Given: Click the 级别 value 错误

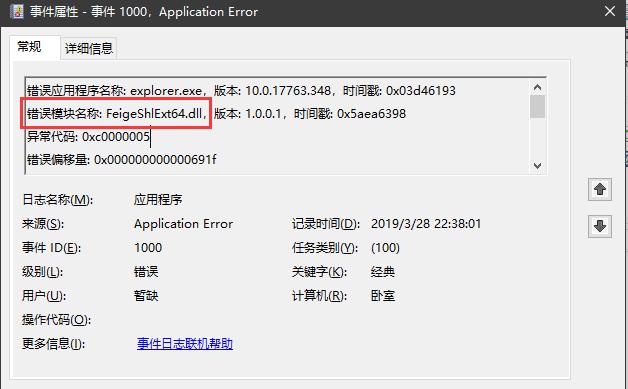Looking at the screenshot, I should (146, 272).
